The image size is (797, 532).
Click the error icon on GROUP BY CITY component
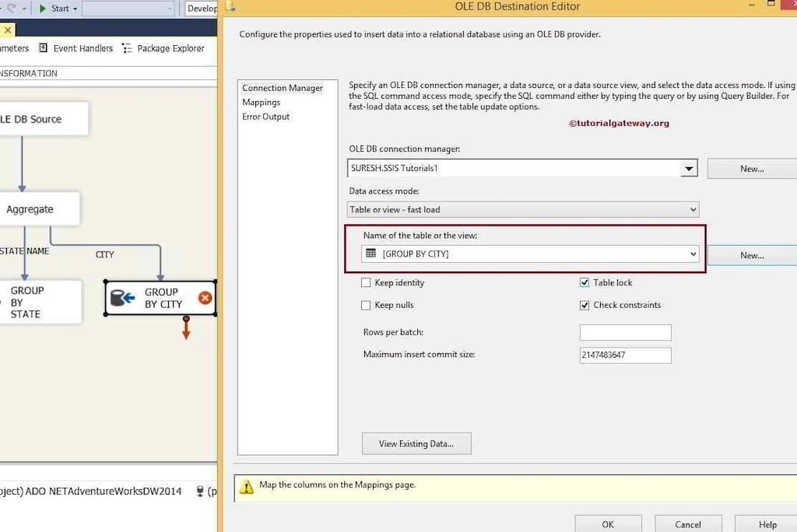205,297
